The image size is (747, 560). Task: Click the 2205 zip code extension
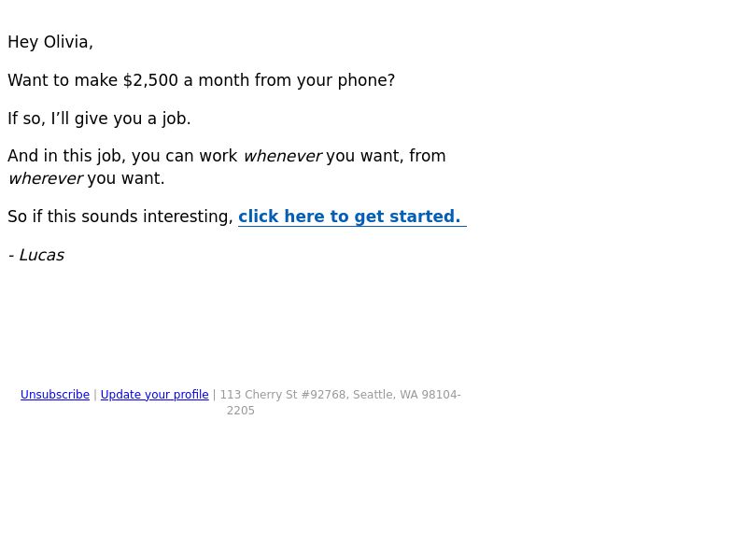pyautogui.click(x=241, y=411)
